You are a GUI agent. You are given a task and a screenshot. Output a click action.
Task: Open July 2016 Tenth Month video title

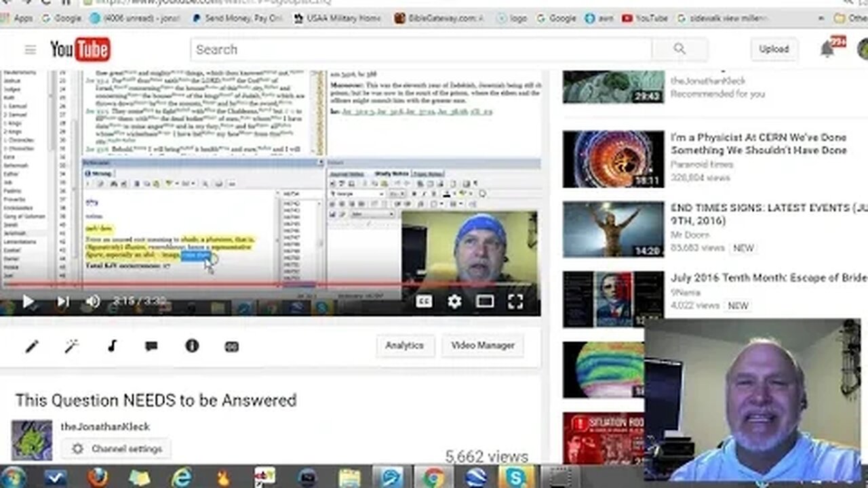pos(769,278)
